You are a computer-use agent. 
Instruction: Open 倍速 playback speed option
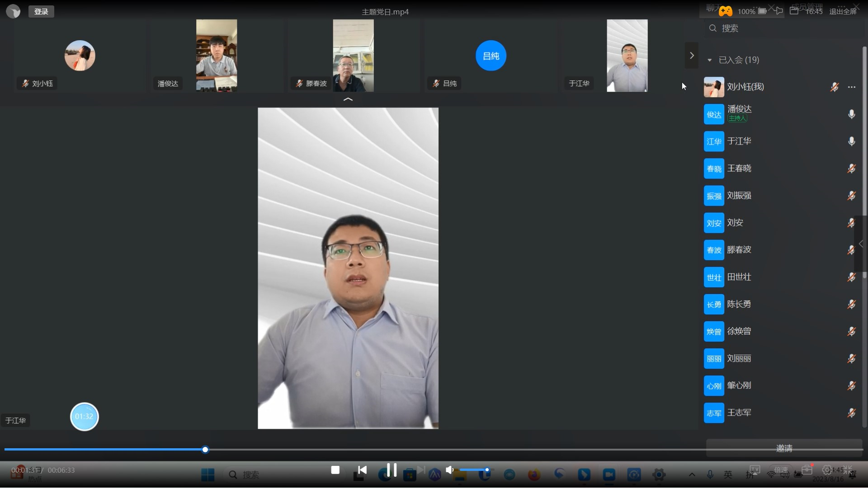click(x=781, y=470)
